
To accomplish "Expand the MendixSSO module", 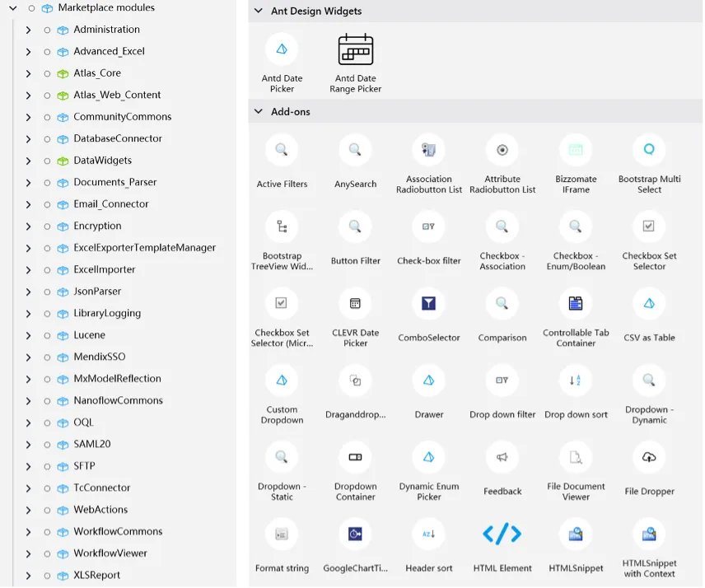I will pos(28,357).
